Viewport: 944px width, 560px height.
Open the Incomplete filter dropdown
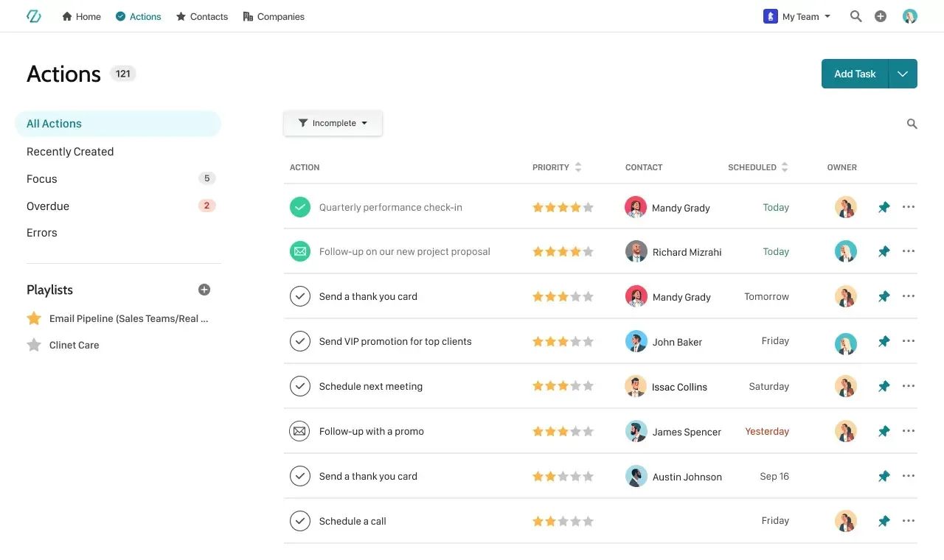[x=333, y=123]
